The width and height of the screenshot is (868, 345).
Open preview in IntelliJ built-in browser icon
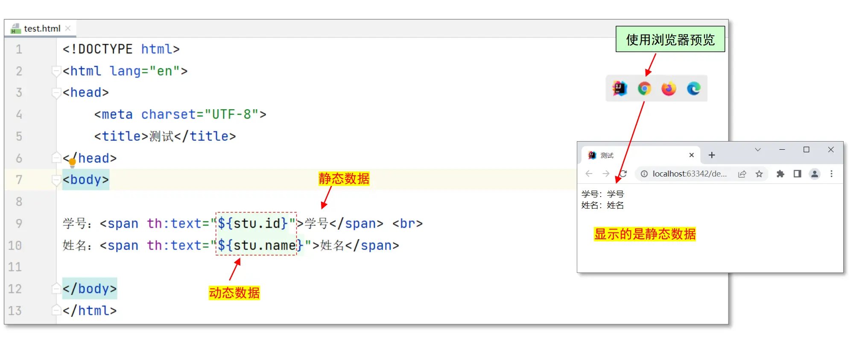[620, 89]
